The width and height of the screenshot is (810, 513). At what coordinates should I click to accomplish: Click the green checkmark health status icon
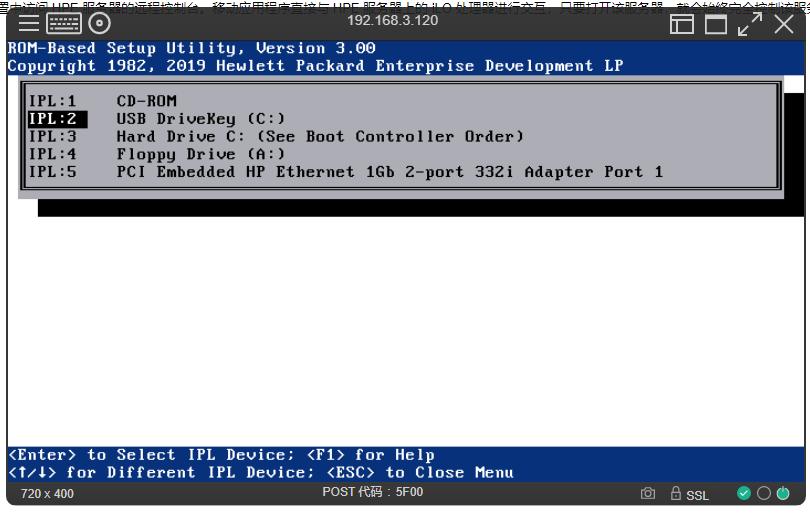coord(743,493)
